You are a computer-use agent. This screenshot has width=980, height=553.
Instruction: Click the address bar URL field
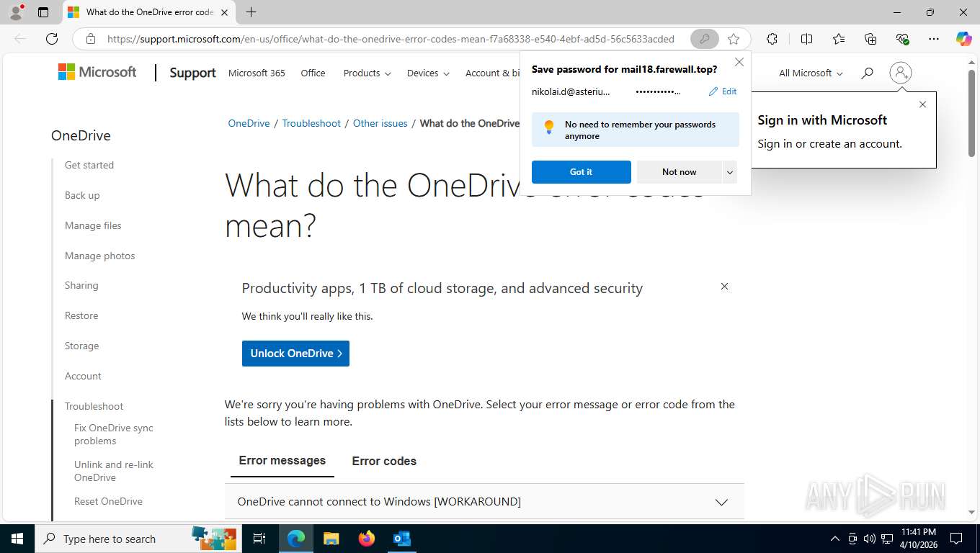391,39
